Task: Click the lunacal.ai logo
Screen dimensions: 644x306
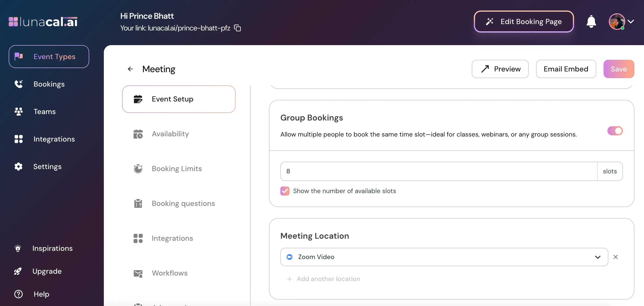Action: [43, 22]
